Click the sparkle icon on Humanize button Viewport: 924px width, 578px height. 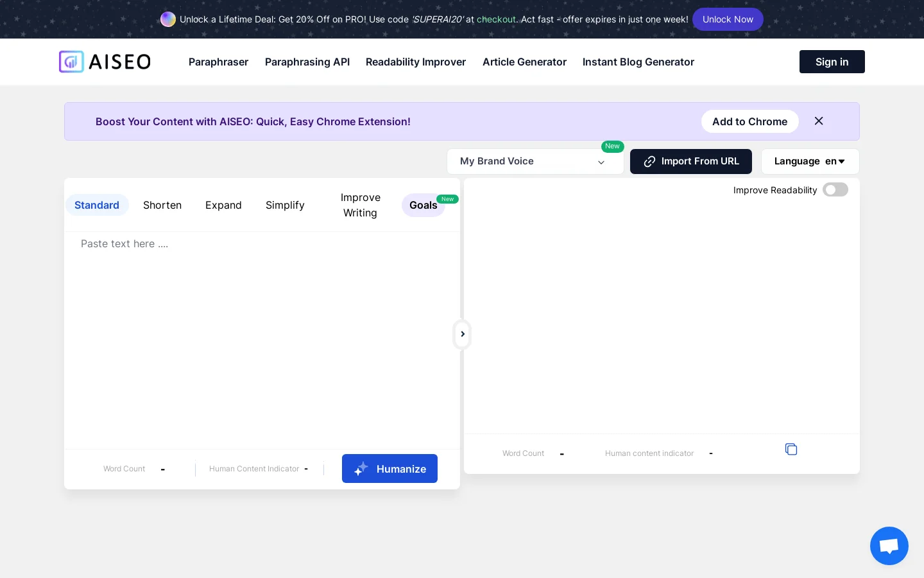(361, 469)
